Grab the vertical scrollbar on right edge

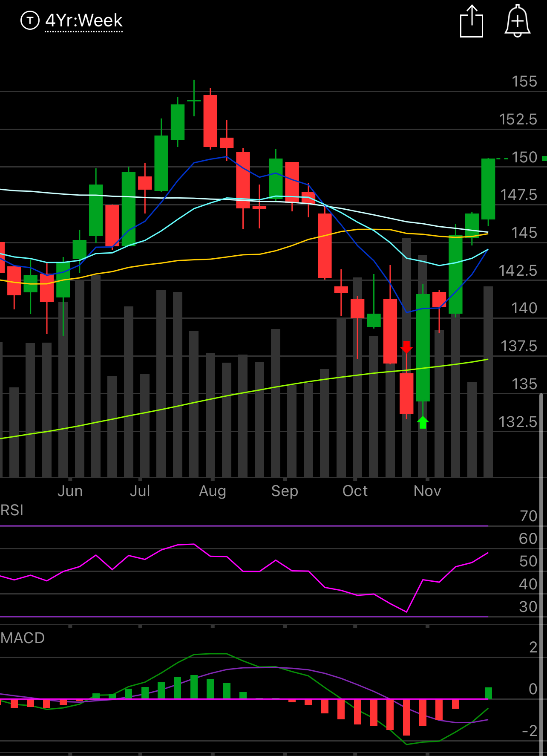(541, 574)
